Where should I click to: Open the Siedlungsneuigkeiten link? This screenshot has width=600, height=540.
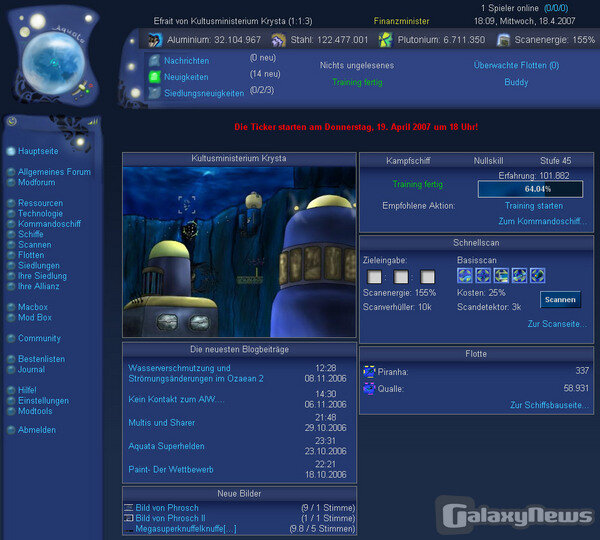(204, 93)
